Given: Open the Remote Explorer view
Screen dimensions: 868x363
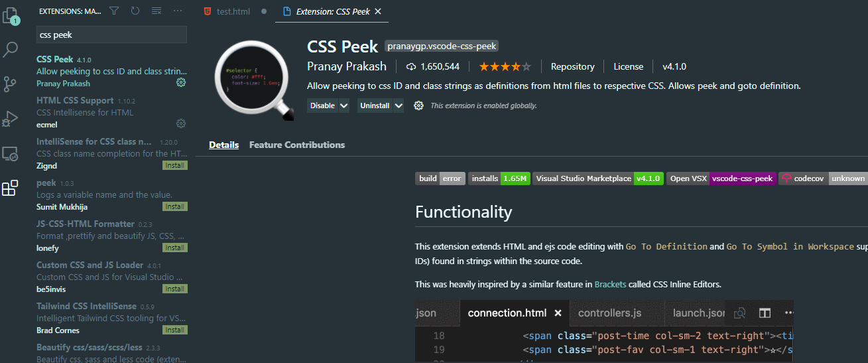Looking at the screenshot, I should click(10, 154).
